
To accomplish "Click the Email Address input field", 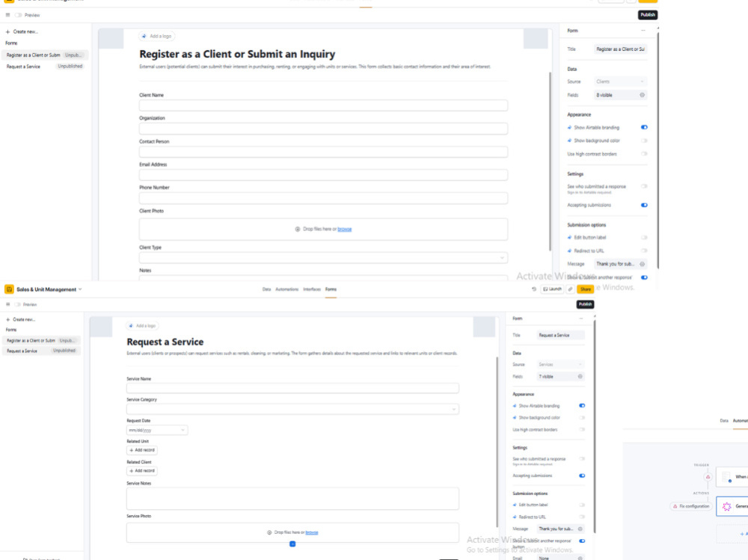I will point(323,175).
